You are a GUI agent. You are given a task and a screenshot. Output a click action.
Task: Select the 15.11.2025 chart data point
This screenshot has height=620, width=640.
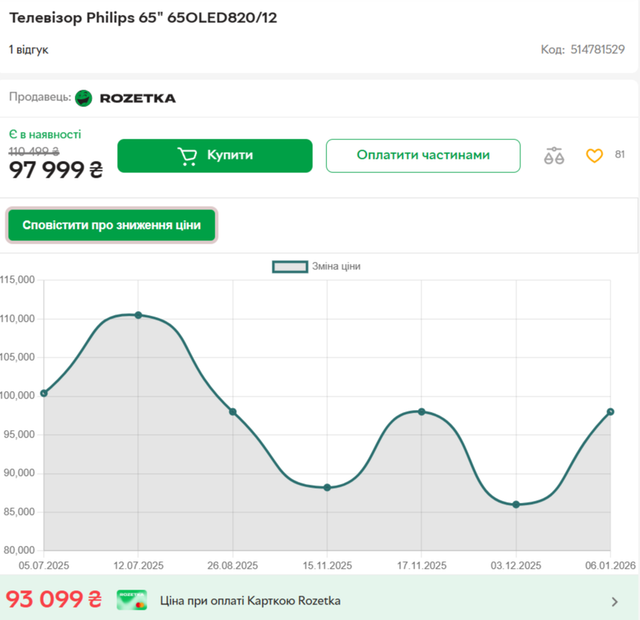pos(327,487)
